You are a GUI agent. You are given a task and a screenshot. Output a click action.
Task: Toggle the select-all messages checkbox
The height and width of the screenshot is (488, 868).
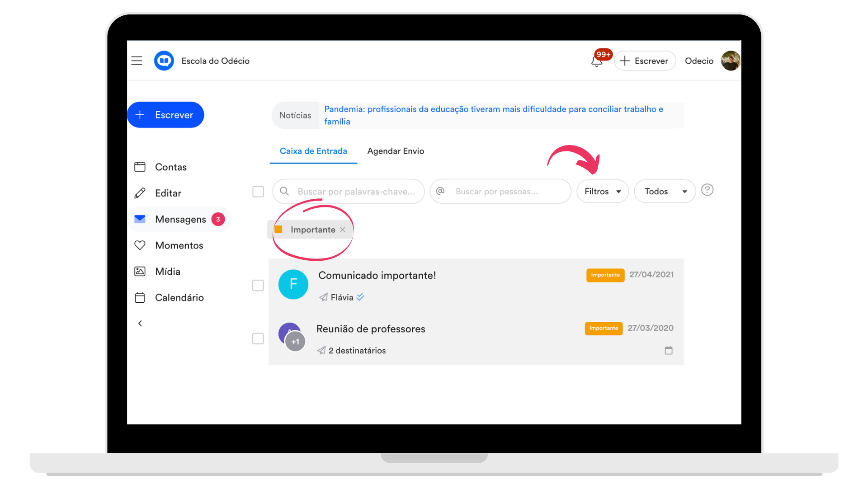coord(258,192)
